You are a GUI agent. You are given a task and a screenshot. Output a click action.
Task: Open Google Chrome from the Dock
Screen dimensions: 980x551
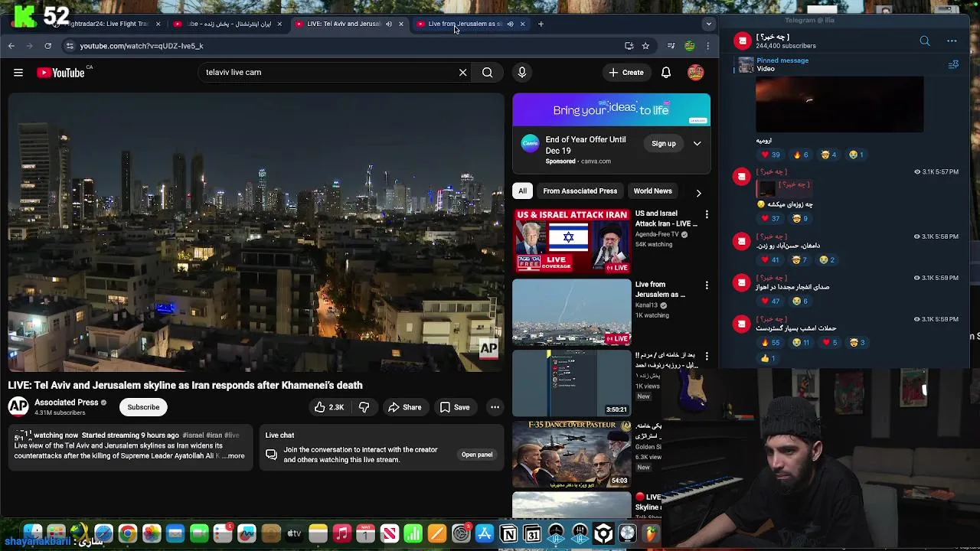[x=128, y=533]
